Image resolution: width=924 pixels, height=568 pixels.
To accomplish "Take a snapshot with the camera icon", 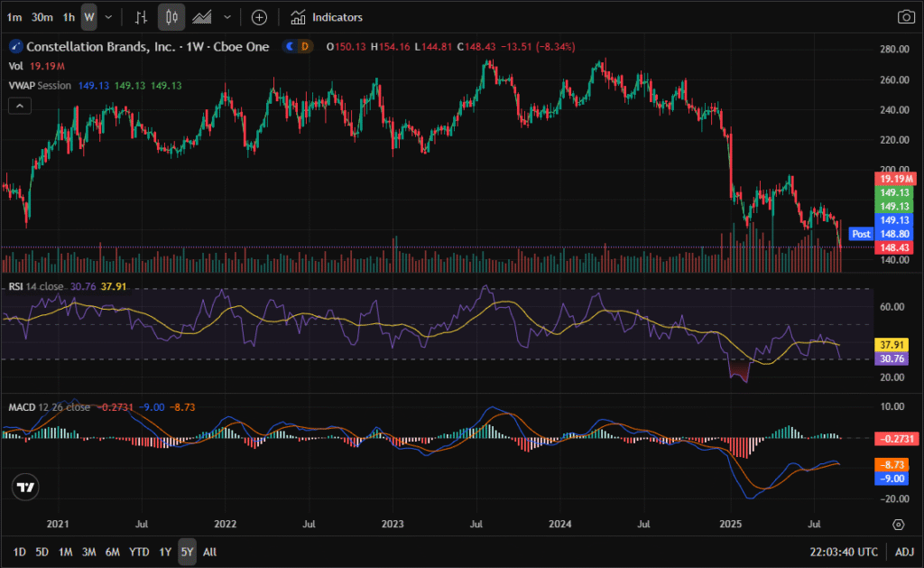I will coord(905,17).
